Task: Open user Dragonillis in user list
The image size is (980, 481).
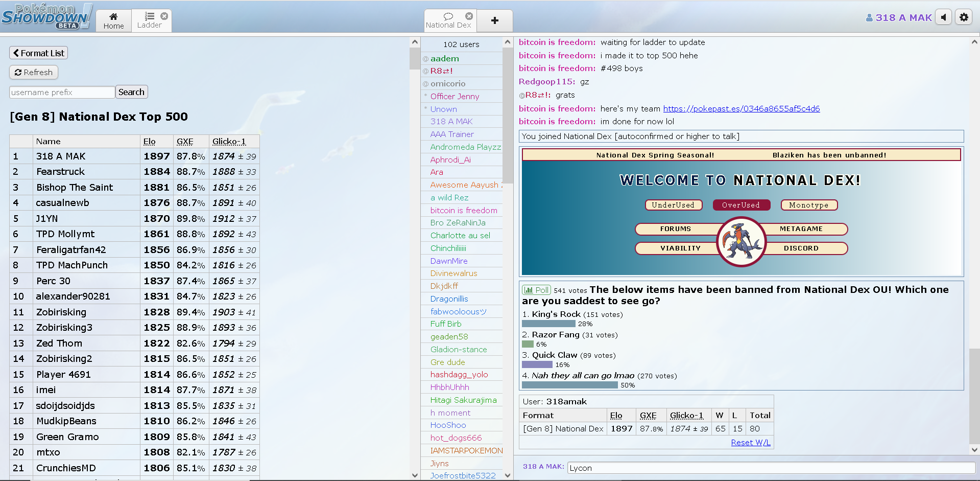Action: point(462,299)
